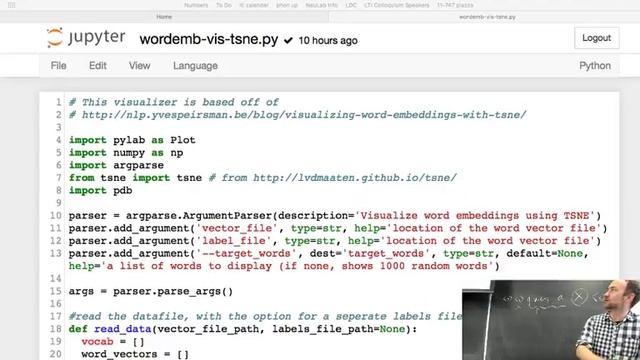Click the Logout button
This screenshot has height=360, width=640.
tap(596, 38)
